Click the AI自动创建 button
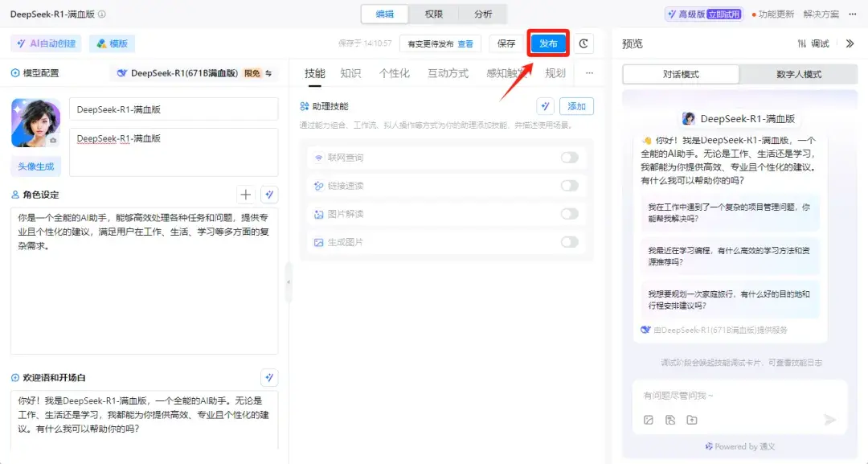Screen dimensions: 868x464 (x=46, y=43)
